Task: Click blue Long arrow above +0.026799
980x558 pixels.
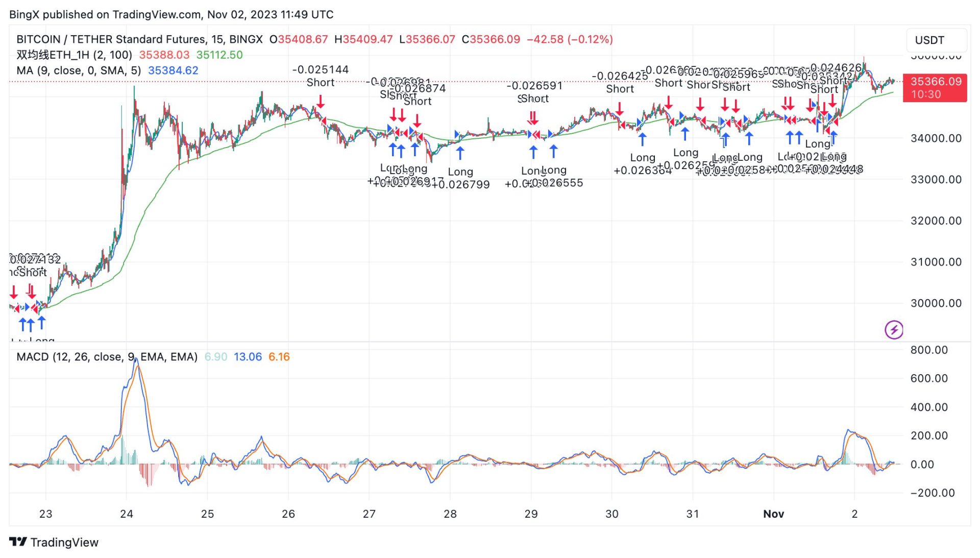Action: [x=460, y=153]
